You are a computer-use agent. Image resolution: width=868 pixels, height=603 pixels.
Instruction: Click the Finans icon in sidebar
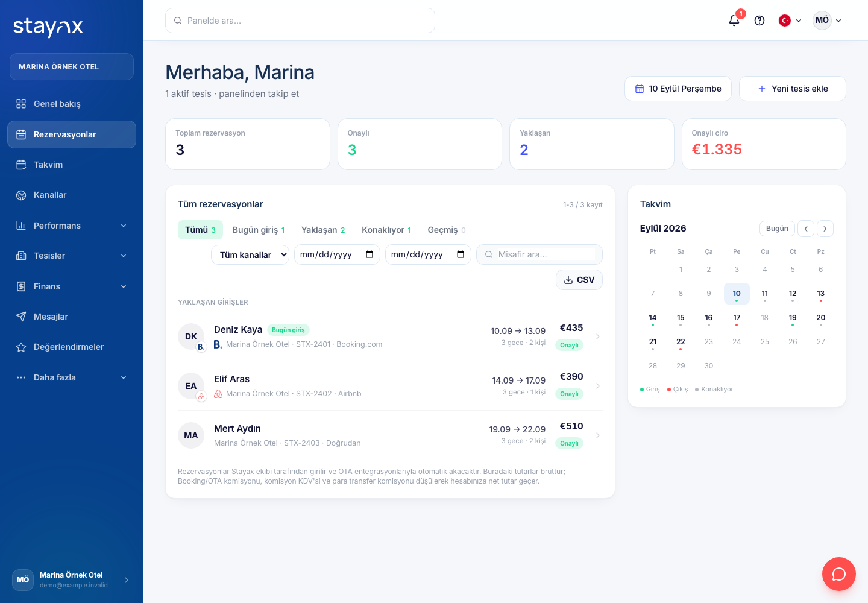pyautogui.click(x=21, y=286)
